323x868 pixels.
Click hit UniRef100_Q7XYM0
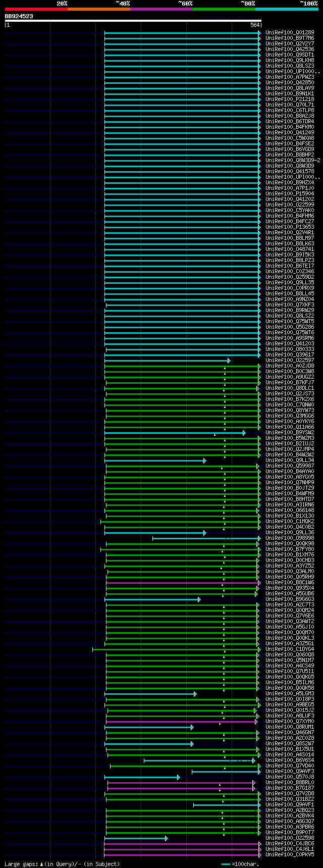[290, 722]
